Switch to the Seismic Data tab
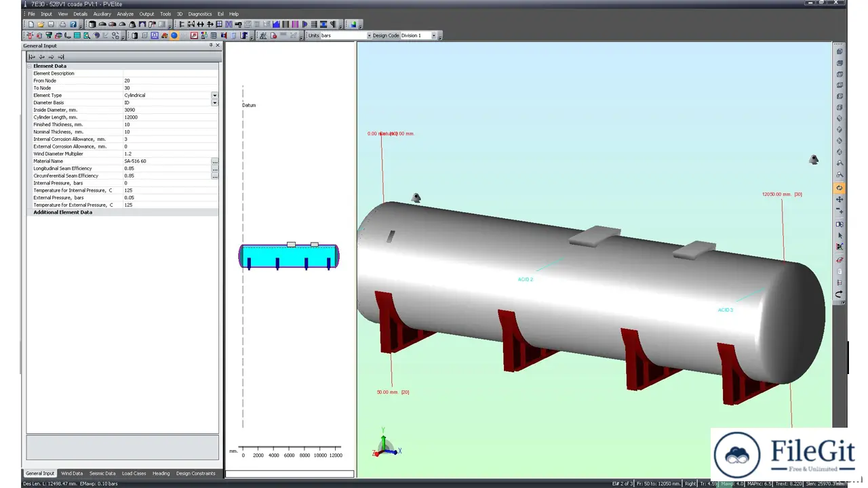This screenshot has width=868, height=488. pyautogui.click(x=102, y=473)
